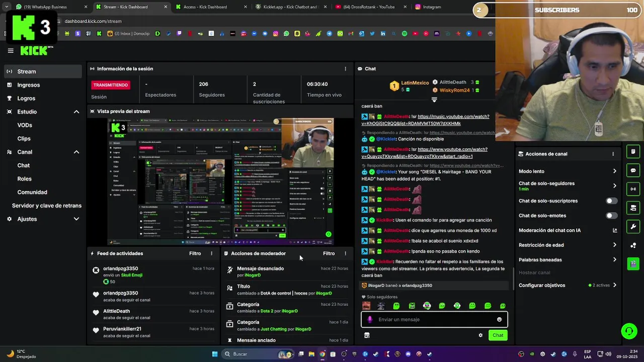644x362 pixels.
Task: Open Configurar objetivos
Action: click(x=568, y=285)
